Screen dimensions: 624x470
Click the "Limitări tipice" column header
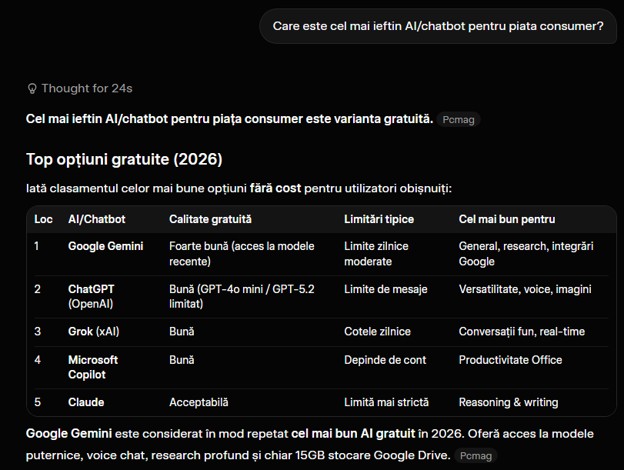coord(379,219)
